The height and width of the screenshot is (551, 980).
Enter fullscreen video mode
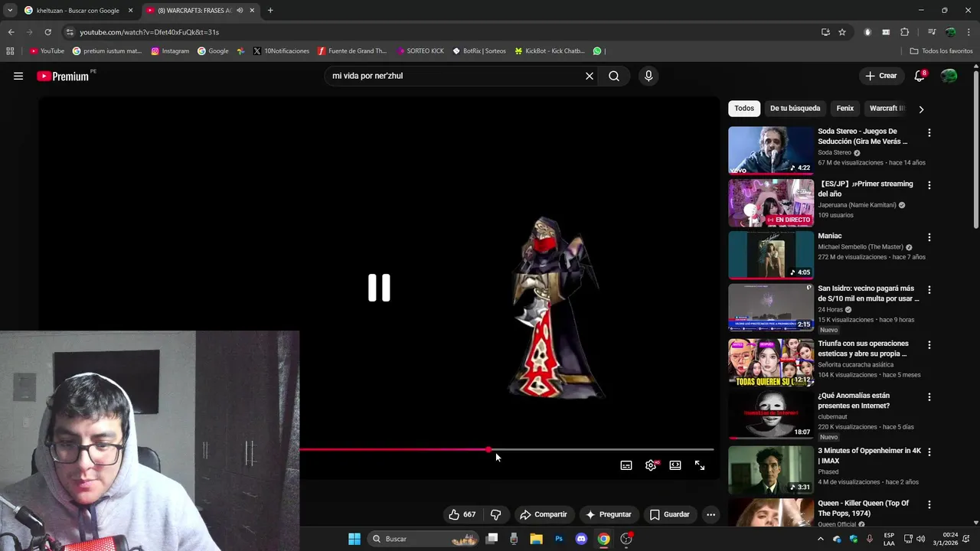[700, 465]
